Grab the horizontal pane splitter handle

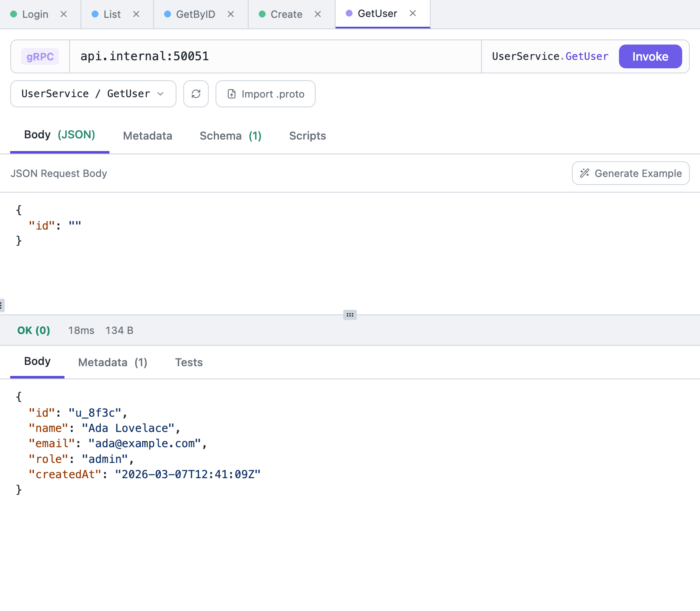(x=350, y=315)
